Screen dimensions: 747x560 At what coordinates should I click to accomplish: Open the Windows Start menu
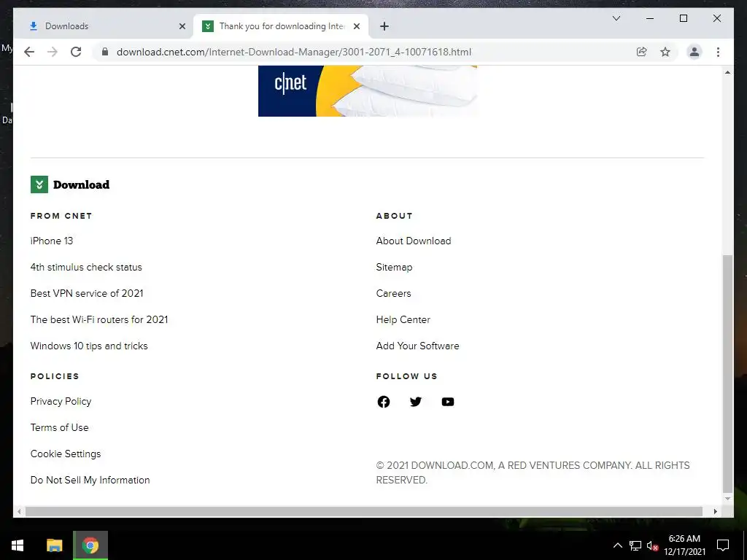(x=18, y=545)
